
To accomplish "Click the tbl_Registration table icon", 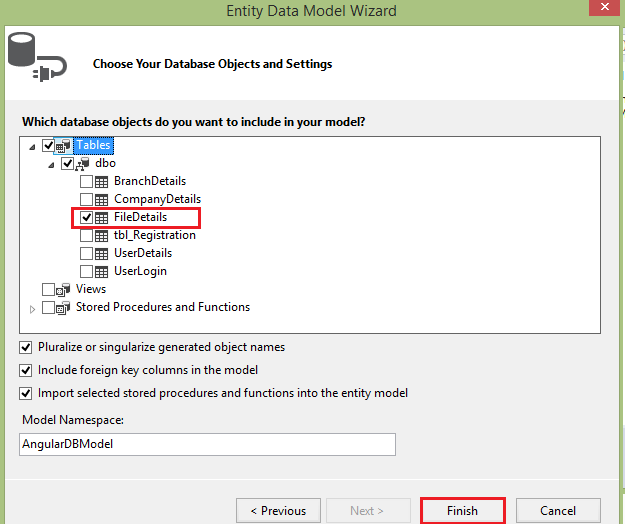I will (x=101, y=236).
